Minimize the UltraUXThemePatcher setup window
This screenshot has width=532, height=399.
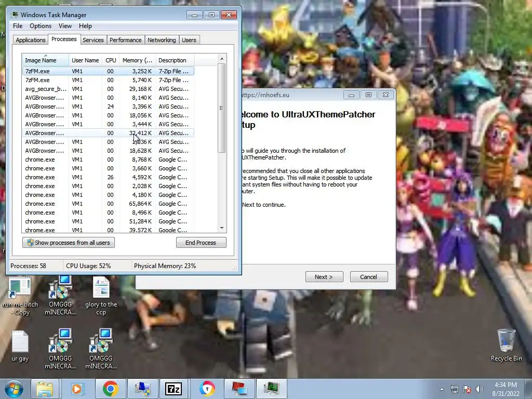point(351,95)
